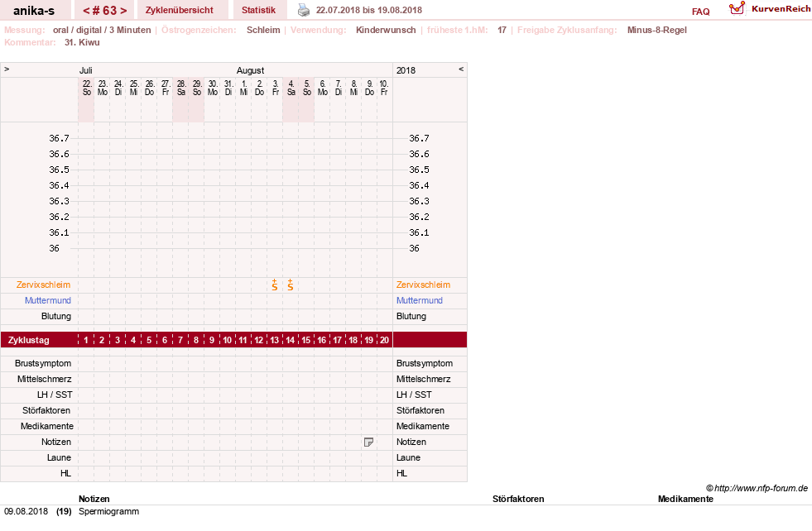Open the Statistik tab
The height and width of the screenshot is (531, 812).
258,10
